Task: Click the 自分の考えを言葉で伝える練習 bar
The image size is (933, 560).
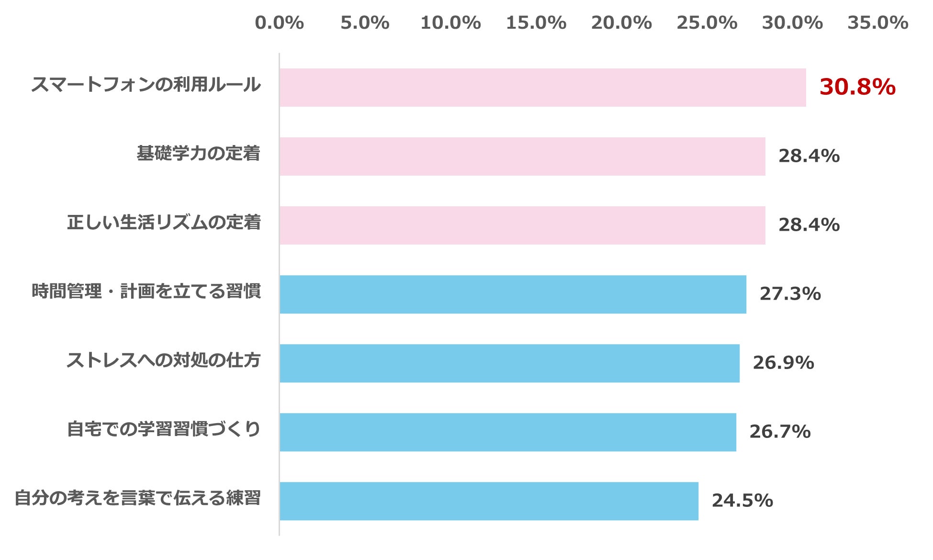Action: point(489,501)
